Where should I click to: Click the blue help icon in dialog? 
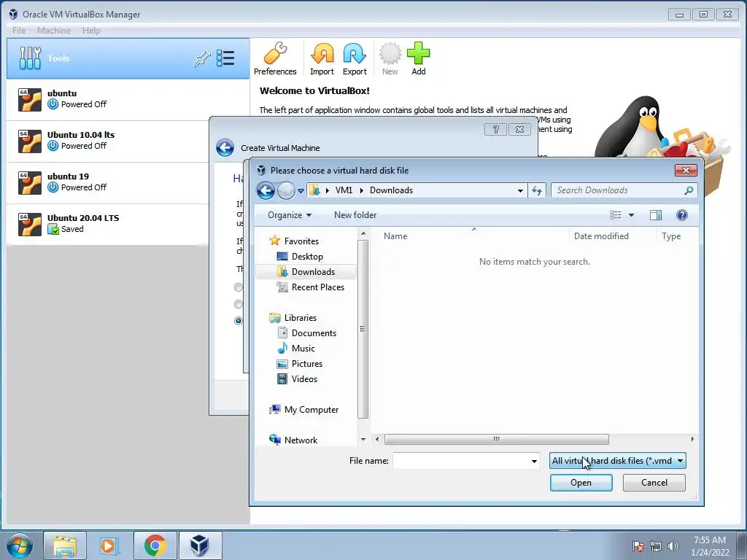(682, 215)
